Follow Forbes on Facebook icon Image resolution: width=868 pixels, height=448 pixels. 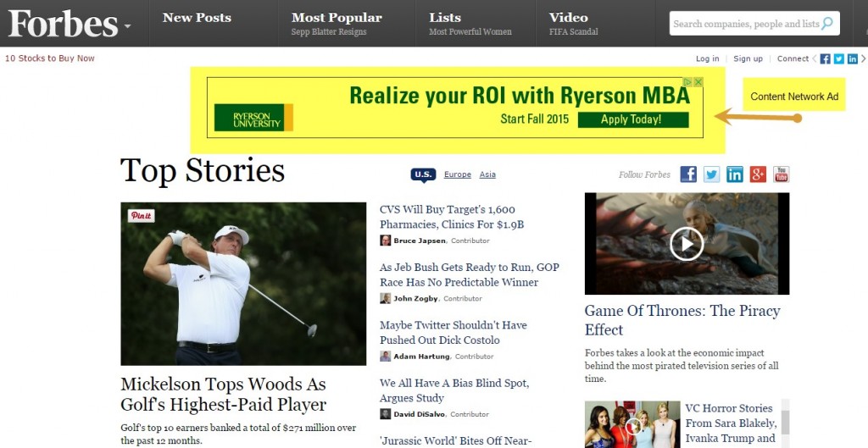tap(688, 174)
